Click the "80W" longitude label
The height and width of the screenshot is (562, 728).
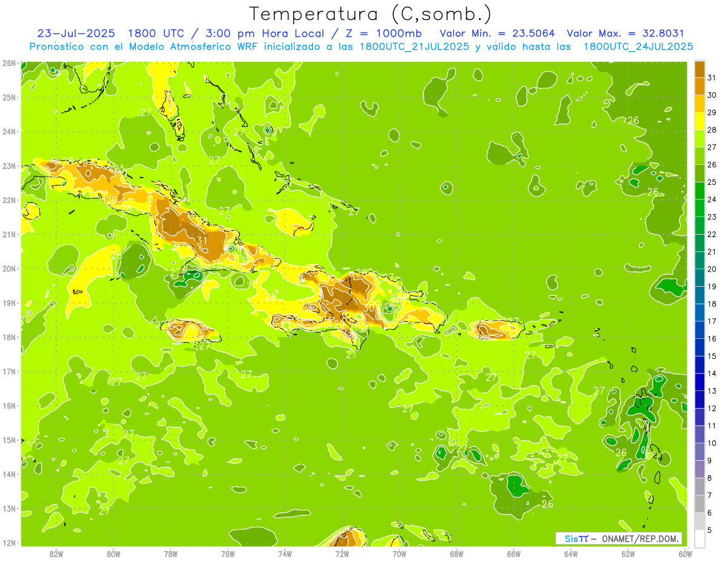[x=113, y=553]
